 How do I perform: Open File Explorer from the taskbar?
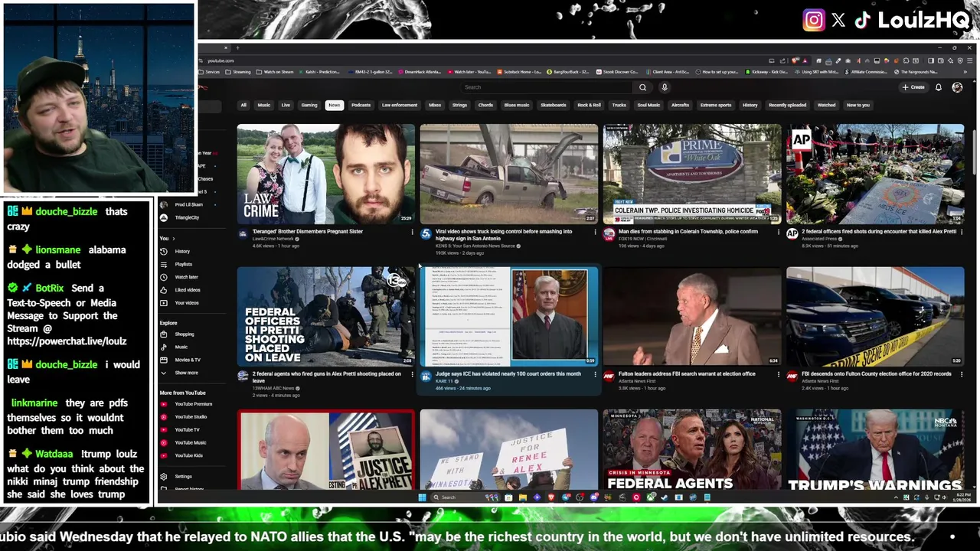tap(523, 497)
